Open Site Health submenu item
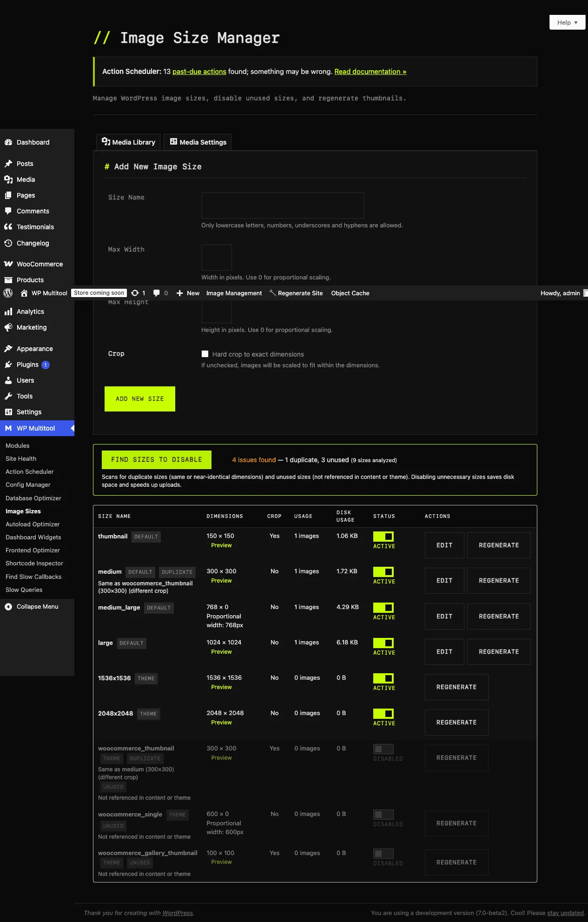 (21, 458)
